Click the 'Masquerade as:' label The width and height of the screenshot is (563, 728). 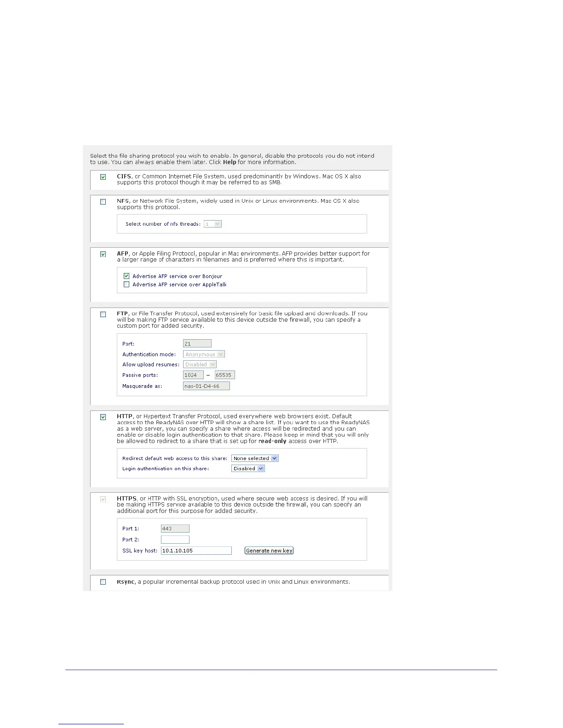pyautogui.click(x=142, y=386)
